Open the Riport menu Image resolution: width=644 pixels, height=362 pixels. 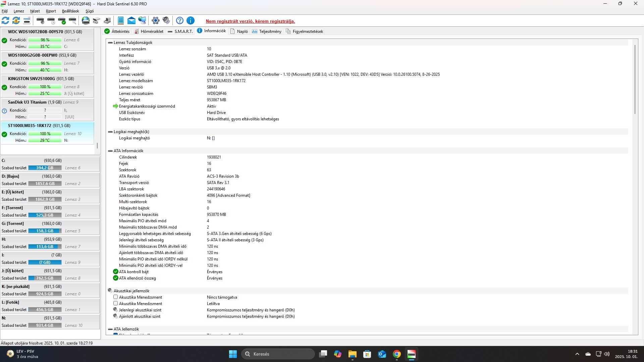pos(51,11)
